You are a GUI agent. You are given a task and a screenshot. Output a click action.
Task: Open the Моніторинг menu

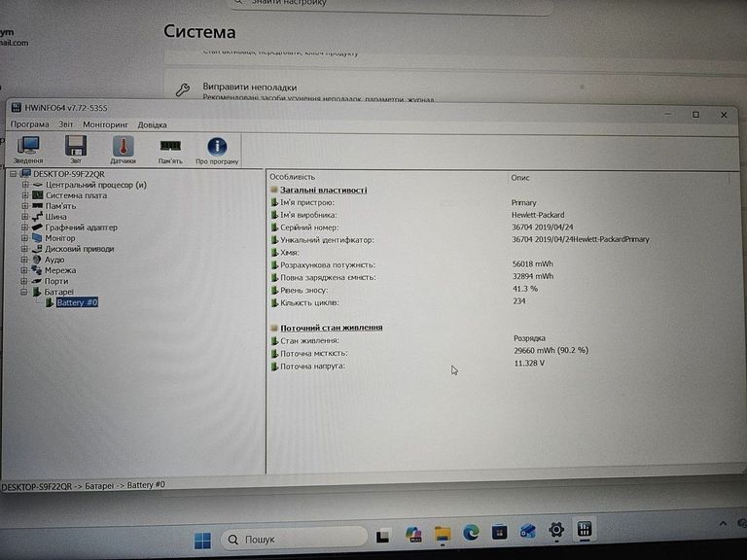(x=105, y=124)
